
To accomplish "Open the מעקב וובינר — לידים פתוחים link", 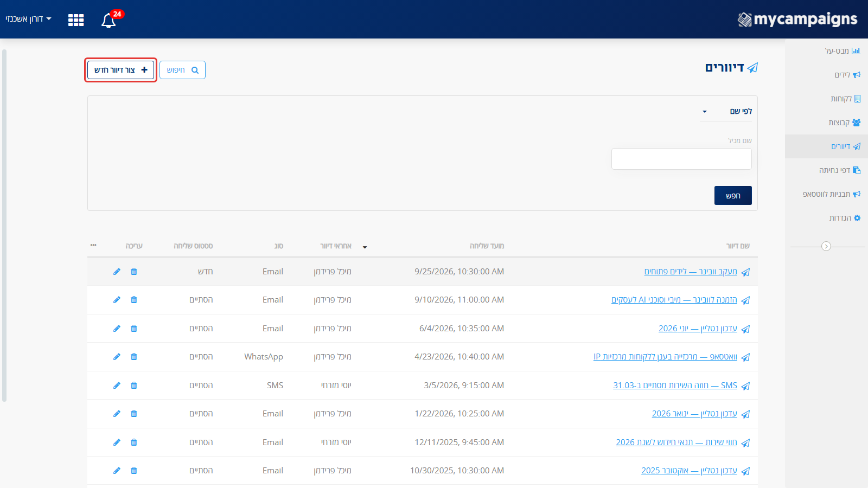I will [691, 272].
